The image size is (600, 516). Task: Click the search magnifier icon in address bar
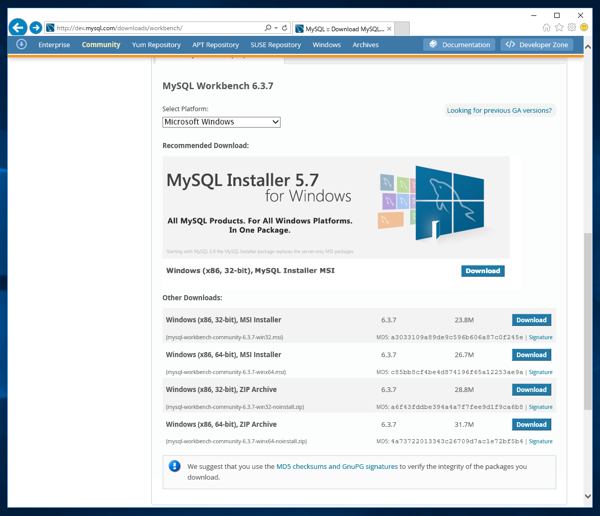coord(268,28)
